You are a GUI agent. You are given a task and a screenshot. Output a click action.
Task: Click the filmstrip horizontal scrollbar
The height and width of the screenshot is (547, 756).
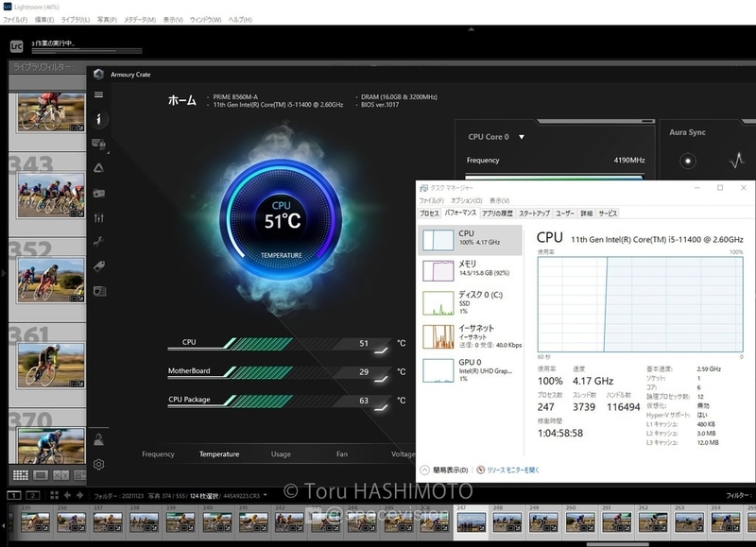(x=618, y=544)
